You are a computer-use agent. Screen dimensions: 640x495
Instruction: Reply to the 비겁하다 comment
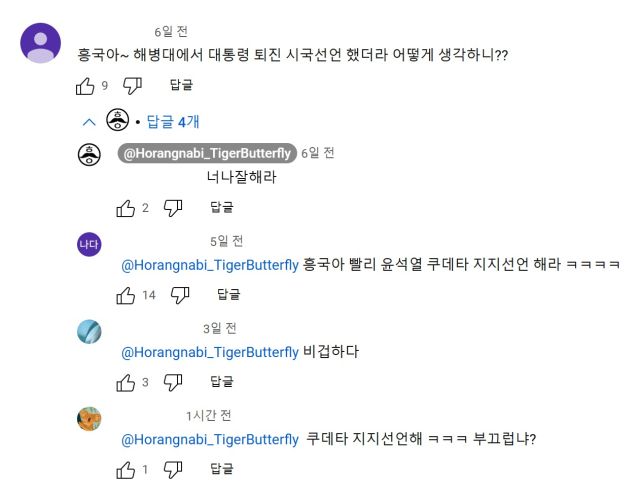(x=221, y=382)
